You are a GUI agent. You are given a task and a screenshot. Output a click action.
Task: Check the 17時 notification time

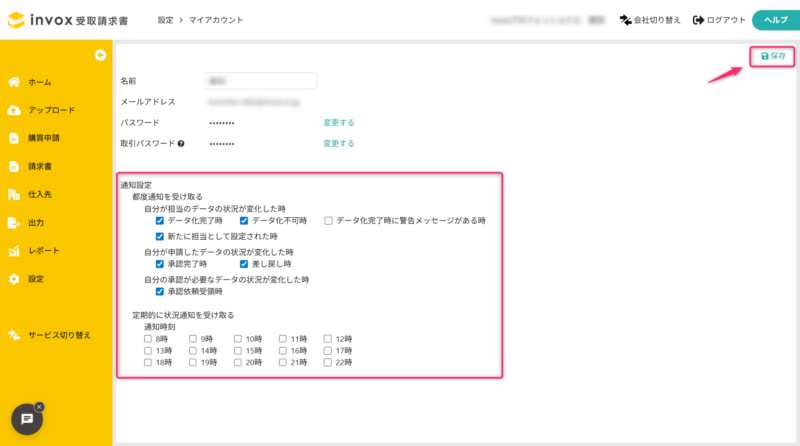[328, 351]
